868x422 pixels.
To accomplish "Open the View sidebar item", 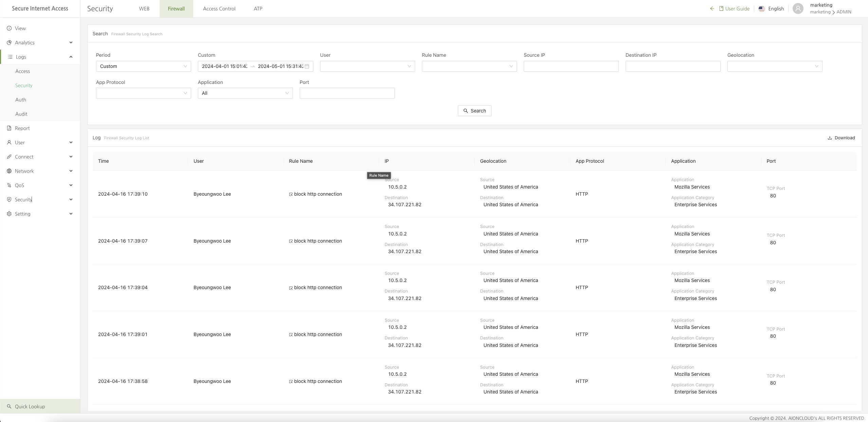I will pyautogui.click(x=40, y=28).
